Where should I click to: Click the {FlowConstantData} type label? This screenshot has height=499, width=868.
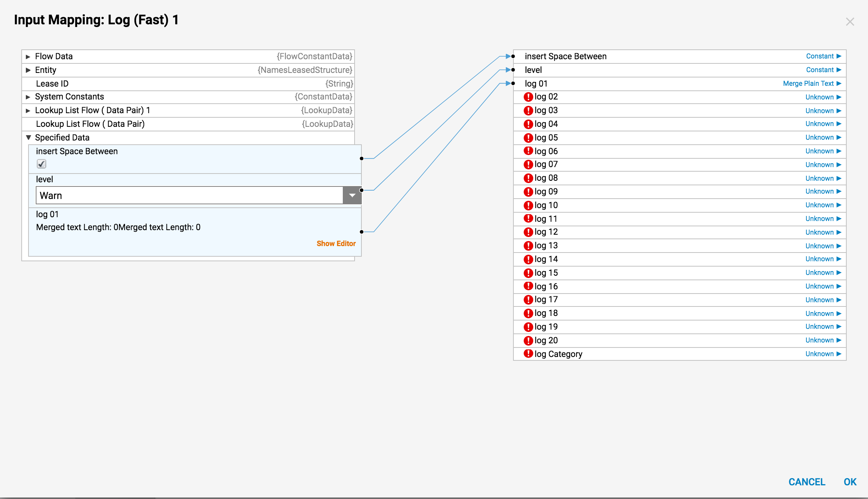(x=314, y=56)
